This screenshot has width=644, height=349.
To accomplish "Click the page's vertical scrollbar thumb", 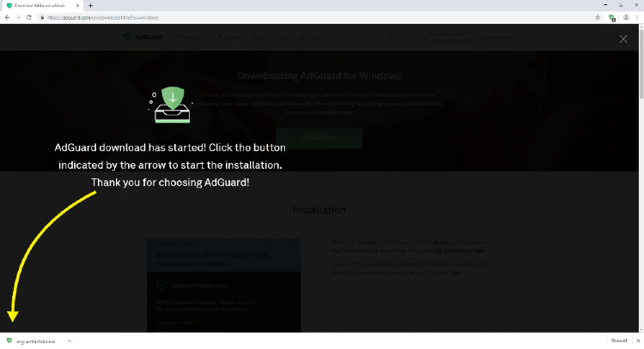I will pyautogui.click(x=641, y=63).
